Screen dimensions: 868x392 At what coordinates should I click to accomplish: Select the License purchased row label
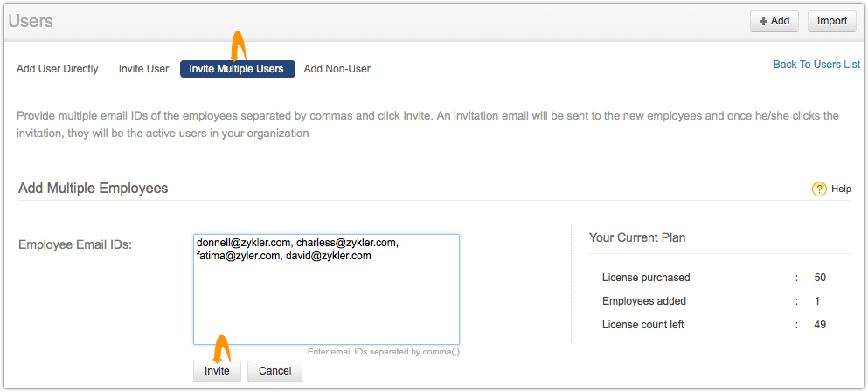tap(646, 278)
